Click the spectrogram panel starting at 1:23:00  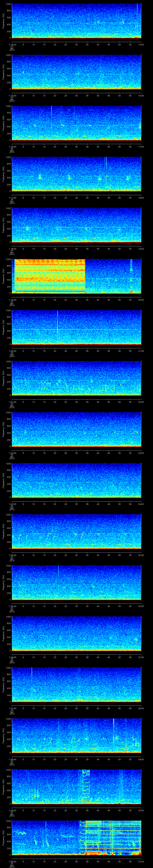point(77,480)
